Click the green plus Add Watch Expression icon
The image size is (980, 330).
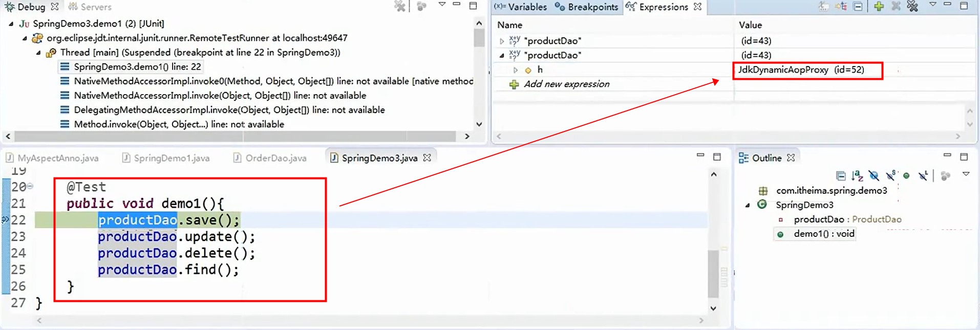(879, 6)
